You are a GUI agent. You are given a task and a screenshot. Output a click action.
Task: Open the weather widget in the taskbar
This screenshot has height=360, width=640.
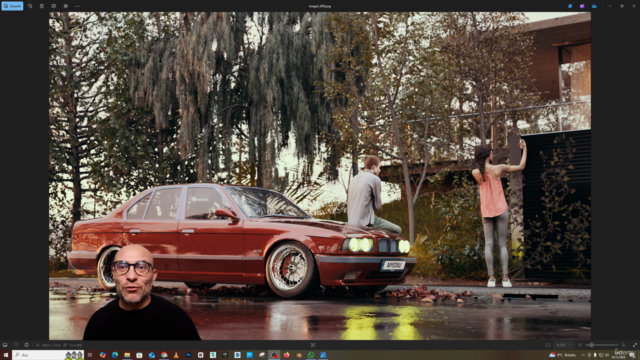pos(563,355)
